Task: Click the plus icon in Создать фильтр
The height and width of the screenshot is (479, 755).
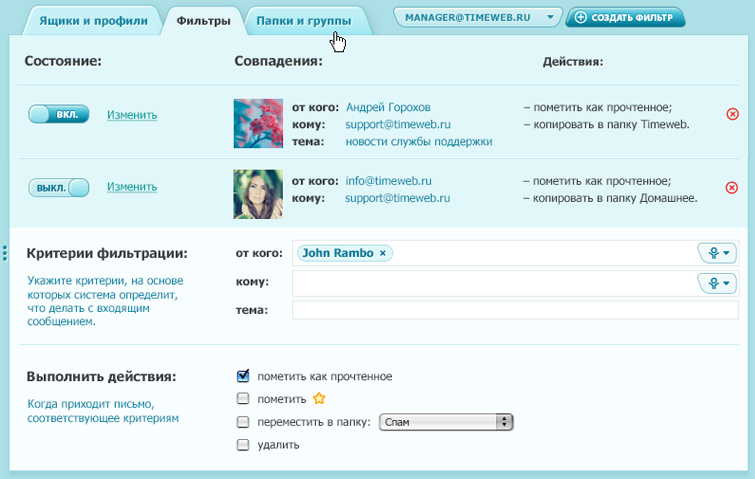Action: [x=581, y=18]
